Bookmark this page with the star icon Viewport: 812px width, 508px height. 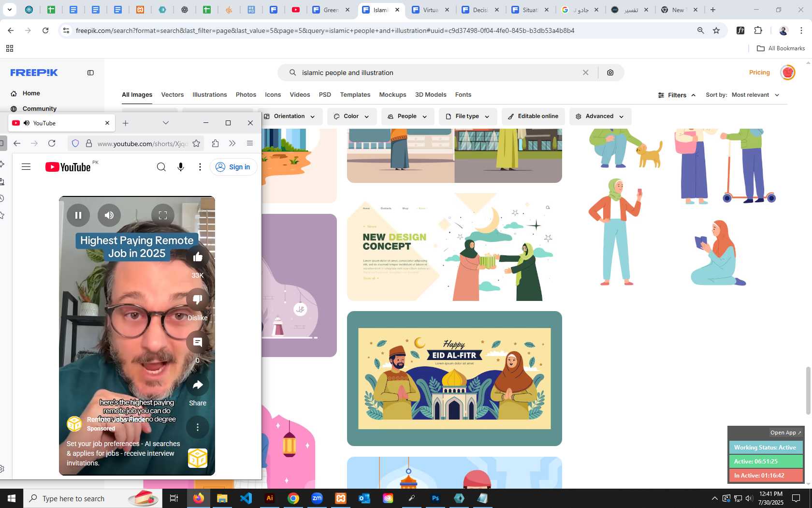point(716,30)
